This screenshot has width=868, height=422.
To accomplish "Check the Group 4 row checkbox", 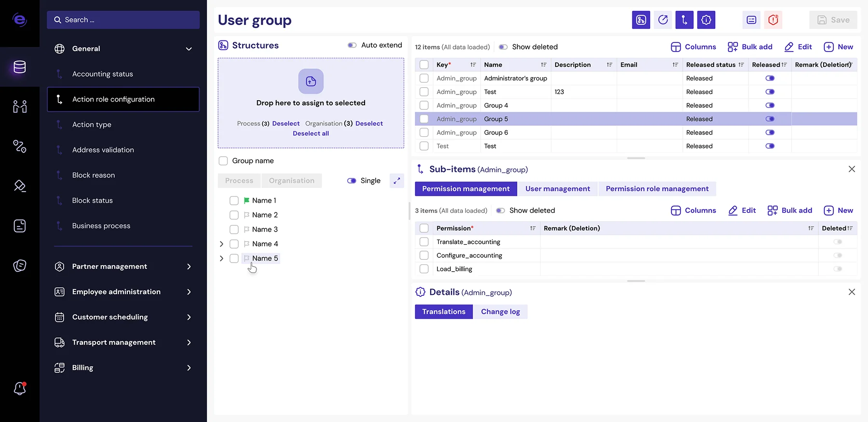I will (424, 105).
